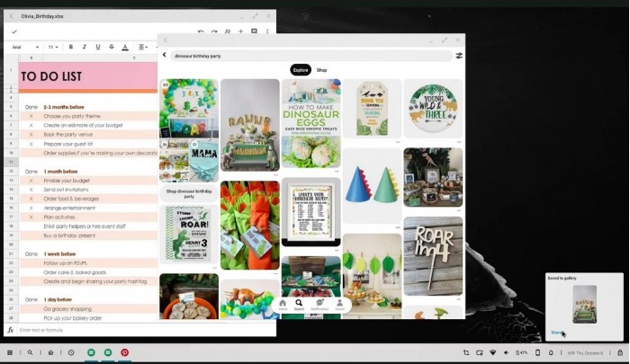
Task: Click lock icon at taskbar end
Action: click(x=620, y=352)
